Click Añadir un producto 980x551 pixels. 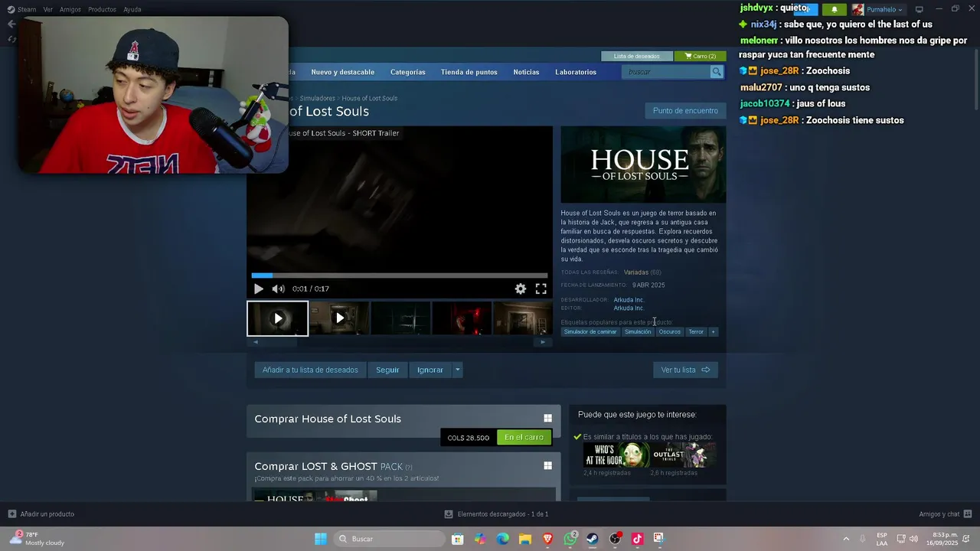point(41,514)
